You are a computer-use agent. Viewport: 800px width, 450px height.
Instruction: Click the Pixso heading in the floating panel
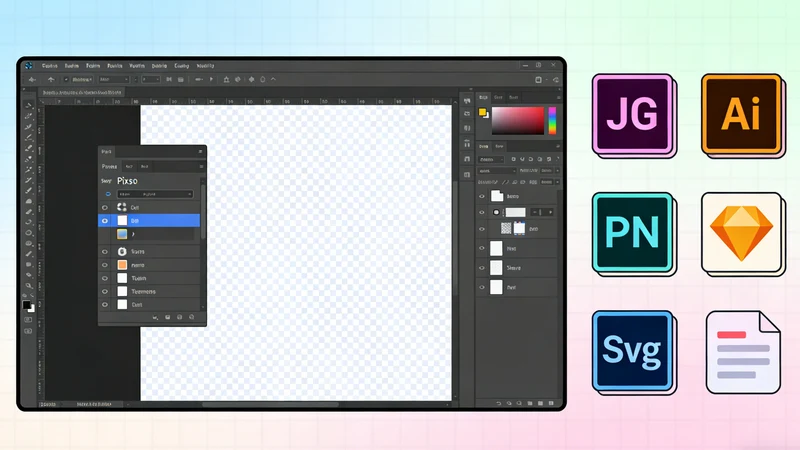(127, 181)
